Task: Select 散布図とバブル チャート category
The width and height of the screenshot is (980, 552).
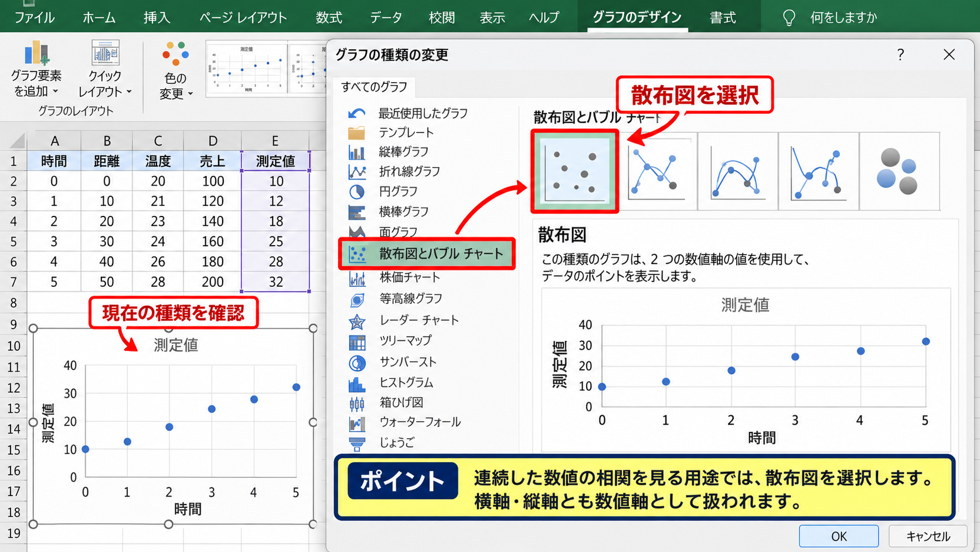Action: tap(427, 253)
